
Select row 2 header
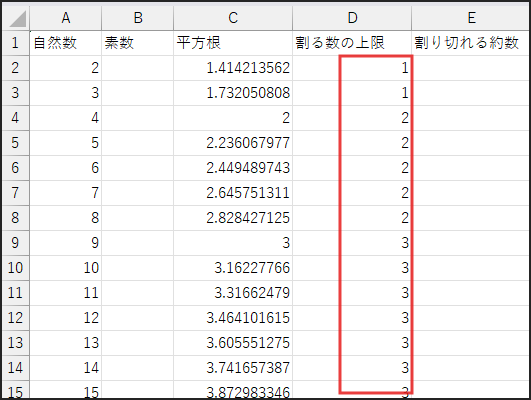point(16,68)
